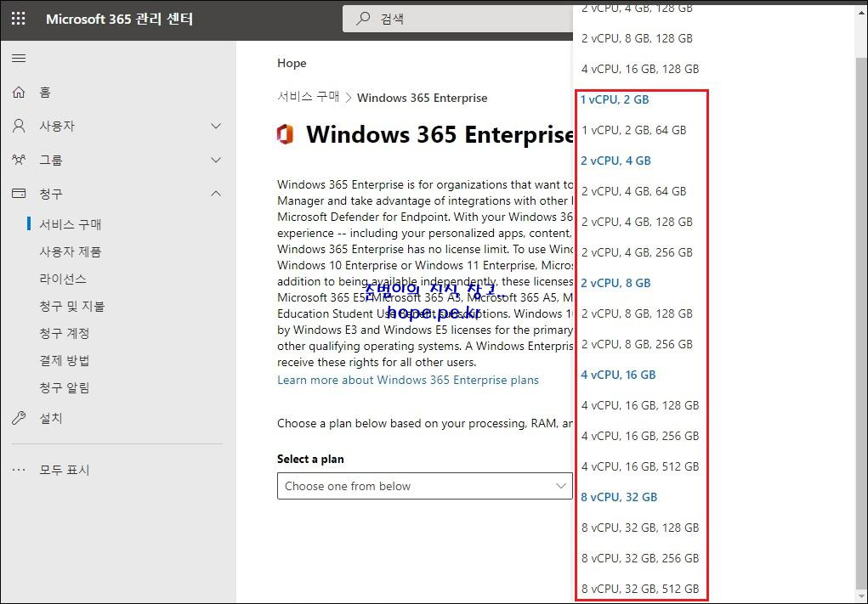868x604 pixels.
Task: Select the 2 vCPU, 4 GB, 128 GB plan in the boxed list
Action: [x=637, y=222]
